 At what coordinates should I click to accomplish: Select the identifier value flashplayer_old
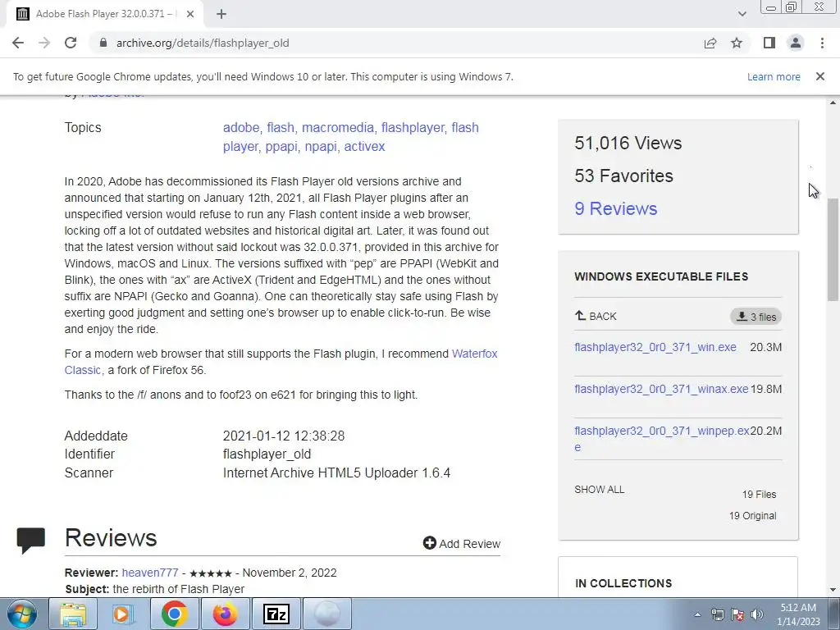click(x=267, y=454)
